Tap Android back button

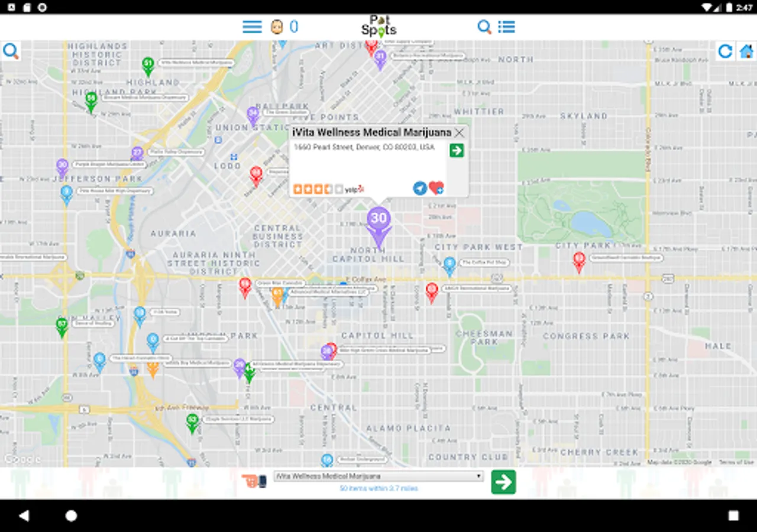click(24, 515)
